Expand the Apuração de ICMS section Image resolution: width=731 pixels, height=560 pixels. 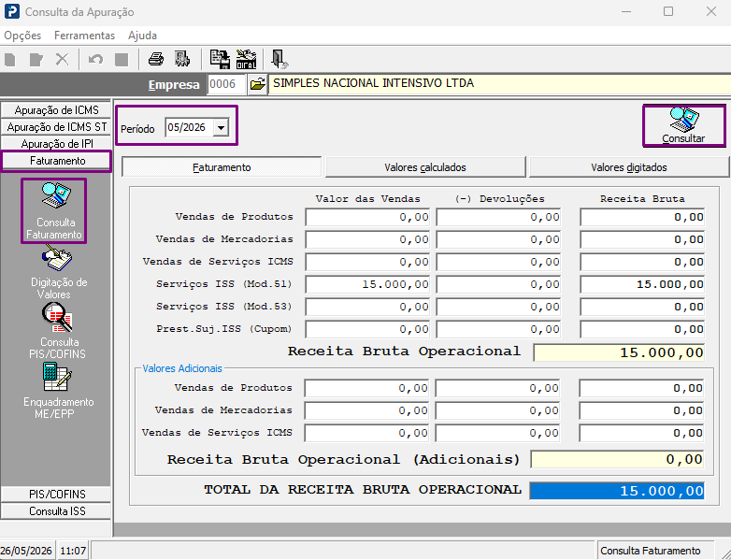click(56, 110)
